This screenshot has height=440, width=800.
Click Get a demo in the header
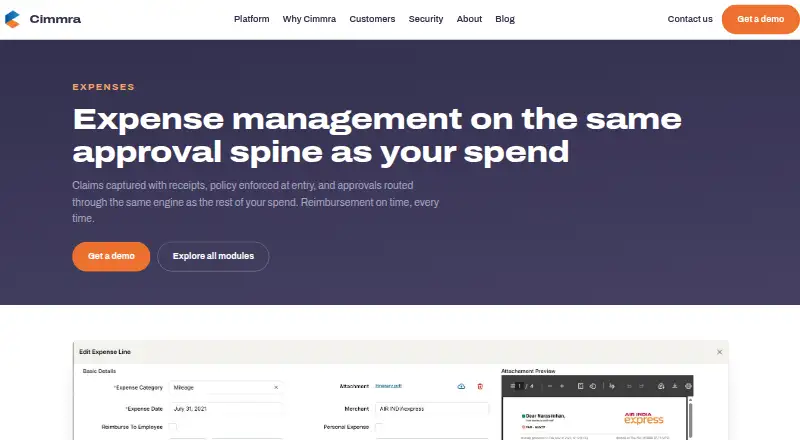point(760,19)
